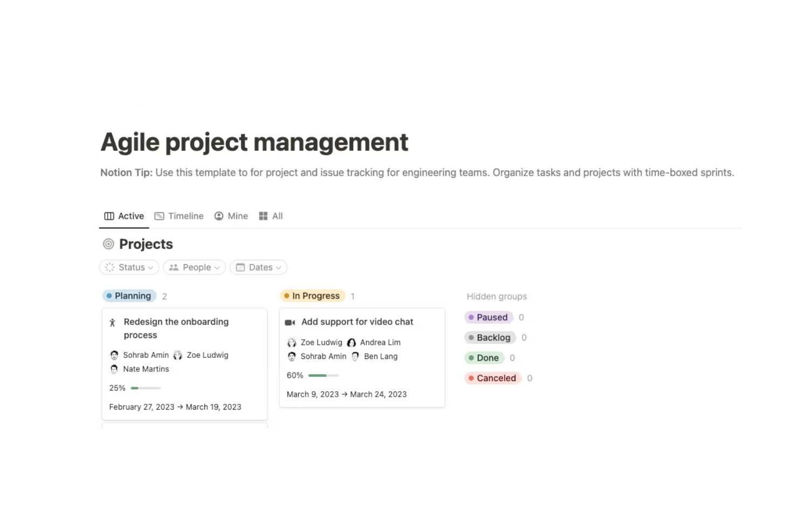This screenshot has height=532, width=798.
Task: Click the grid icon next to All tab
Action: 263,216
